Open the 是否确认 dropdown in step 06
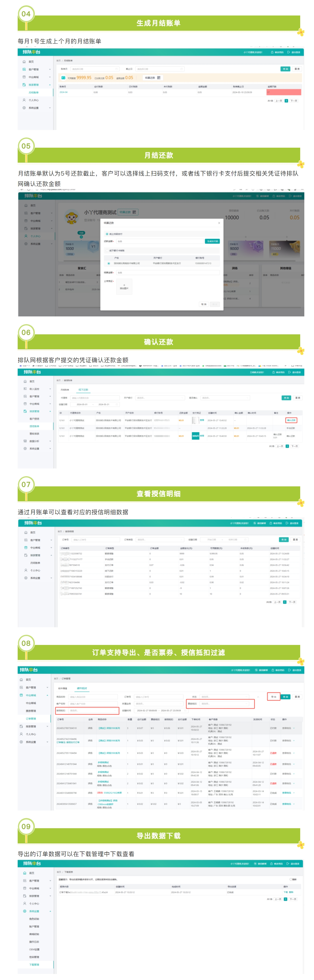 225,398
